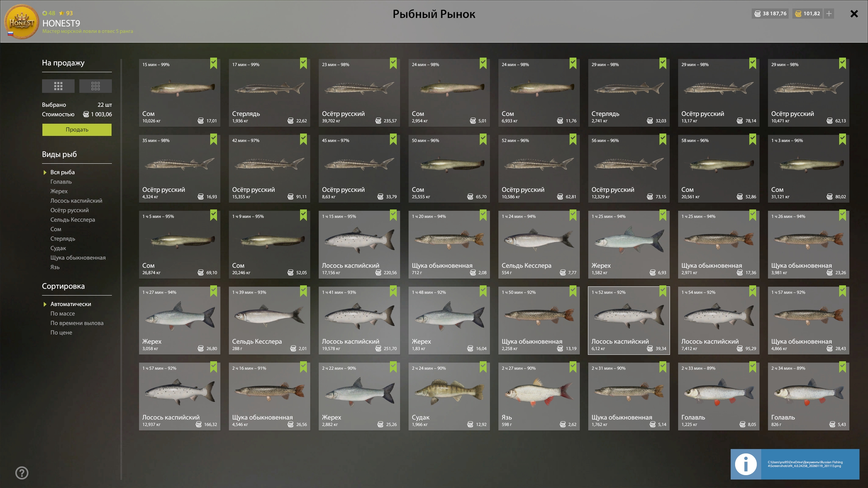Click the info icon in the screenshot notification
Image resolution: width=868 pixels, height=488 pixels.
point(746,464)
